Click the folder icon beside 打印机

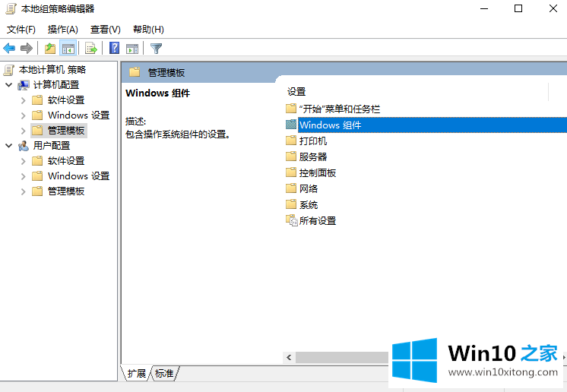[291, 141]
